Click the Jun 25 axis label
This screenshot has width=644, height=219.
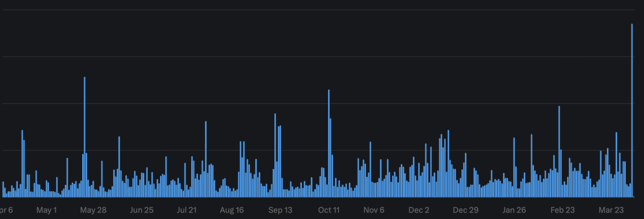click(142, 210)
